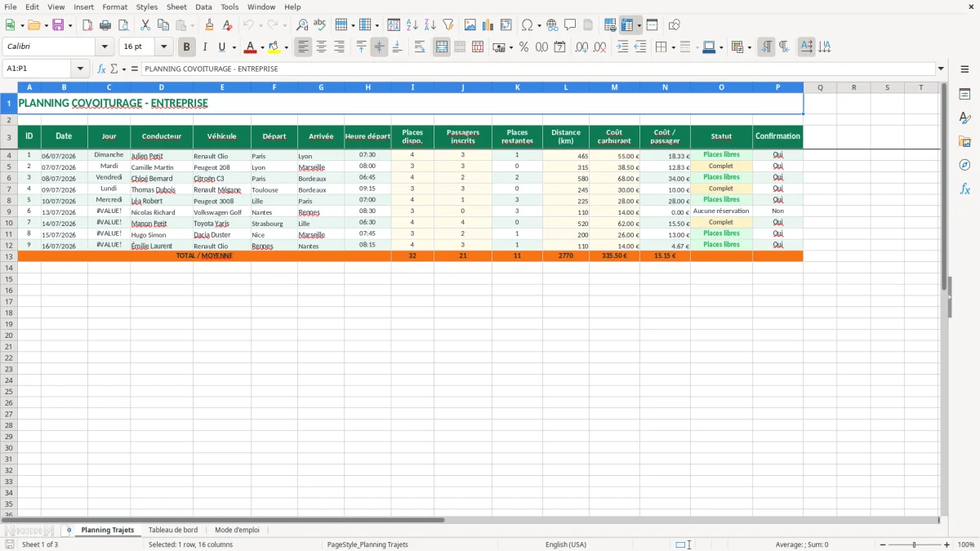This screenshot has height=551, width=980.
Task: Click zoom in plus button
Action: 947,544
